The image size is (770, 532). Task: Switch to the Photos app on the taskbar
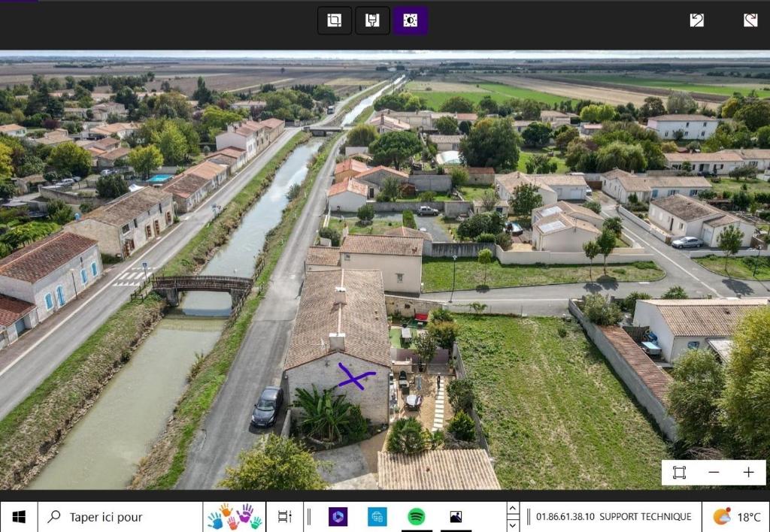click(456, 517)
